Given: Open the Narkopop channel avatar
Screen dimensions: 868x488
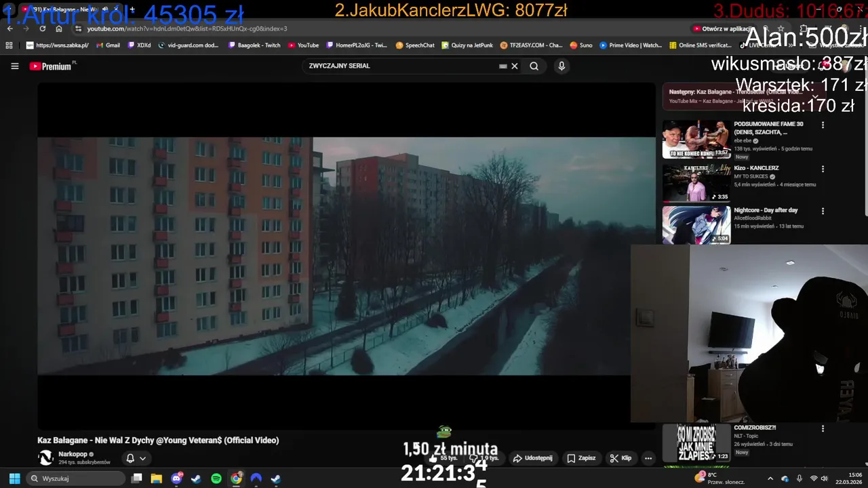Looking at the screenshot, I should pyautogui.click(x=45, y=457).
